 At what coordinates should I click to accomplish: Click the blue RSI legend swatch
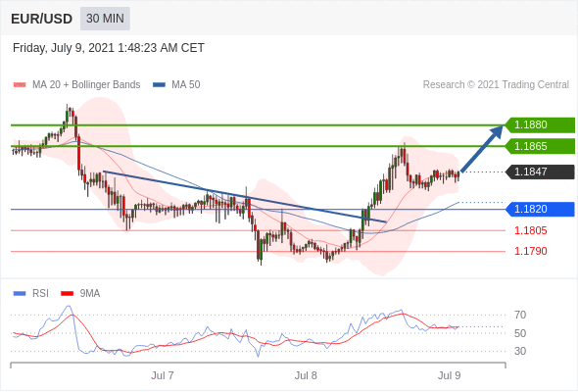20,294
